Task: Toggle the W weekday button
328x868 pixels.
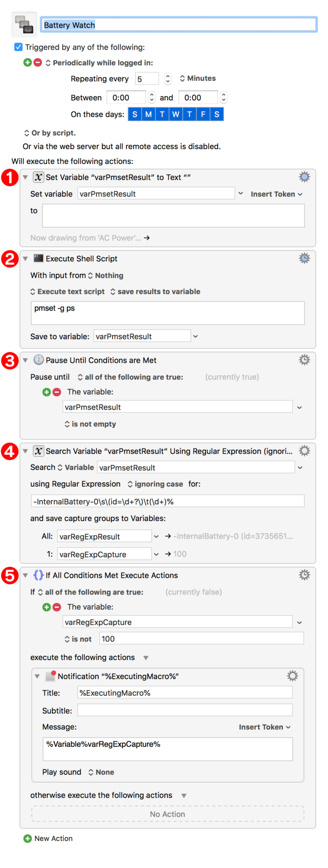Action: (x=176, y=114)
